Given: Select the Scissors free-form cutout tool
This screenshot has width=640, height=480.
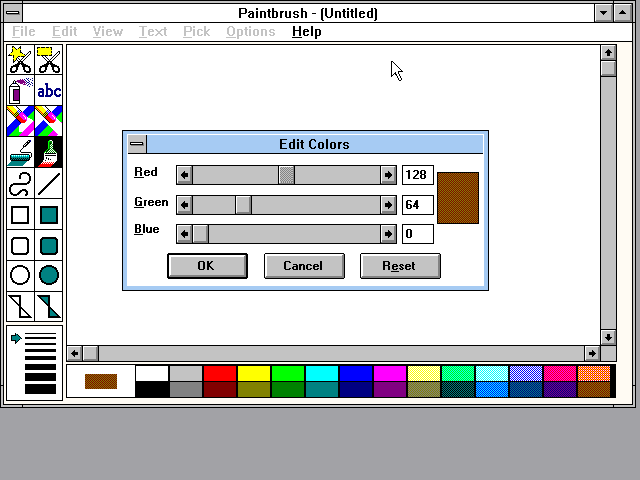Looking at the screenshot, I should (x=20, y=60).
